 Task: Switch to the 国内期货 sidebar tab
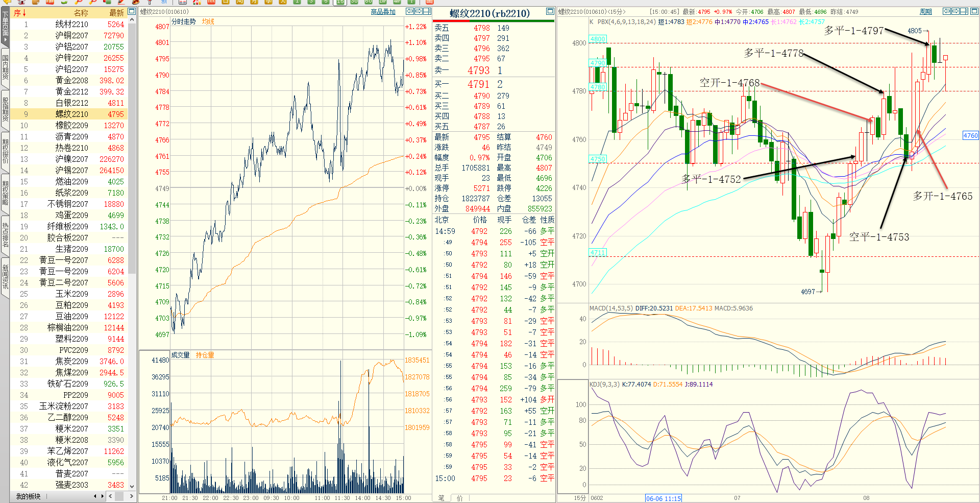point(5,67)
